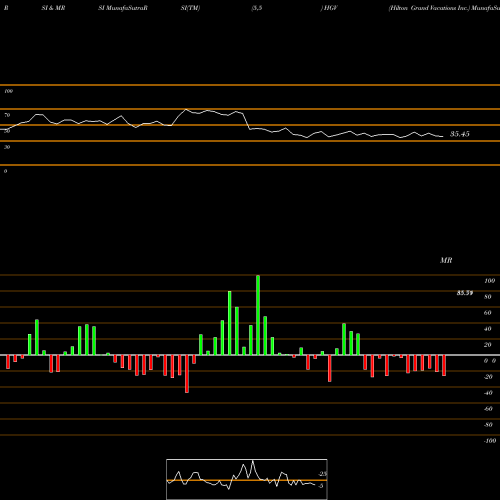Open the small overview chart thumbnail
The image size is (500, 500).
point(247,479)
